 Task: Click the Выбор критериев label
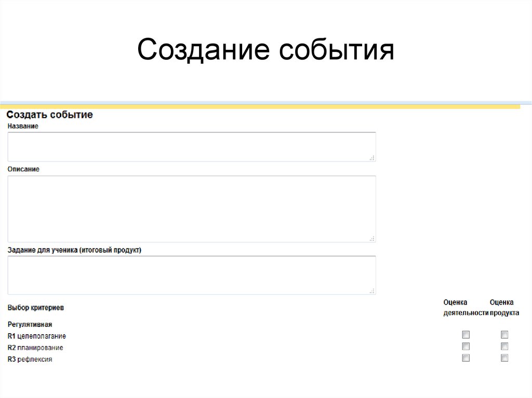tap(35, 307)
